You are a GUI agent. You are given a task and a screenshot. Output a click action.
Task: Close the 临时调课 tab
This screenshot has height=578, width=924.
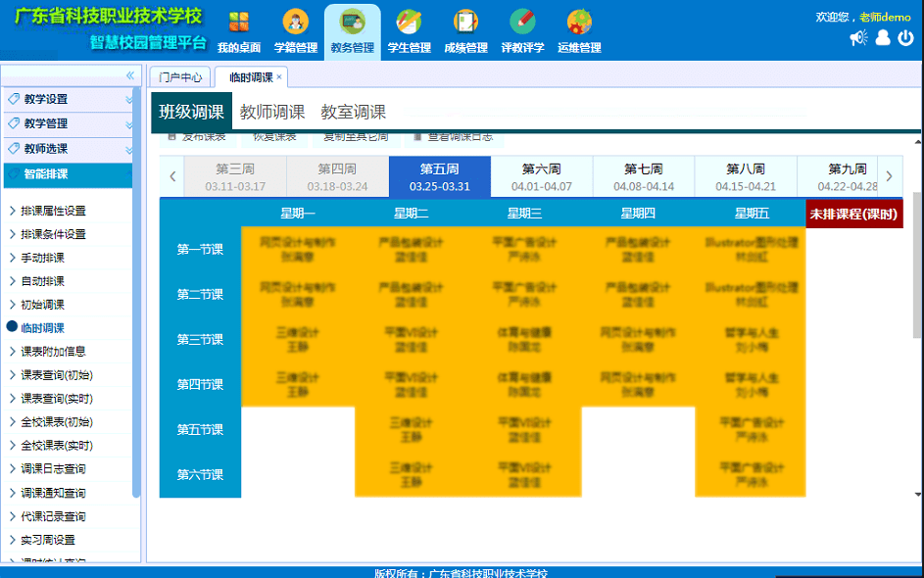(x=279, y=76)
